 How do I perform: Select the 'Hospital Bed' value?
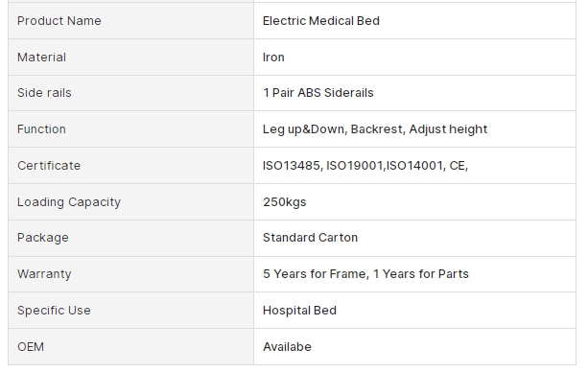[299, 310]
